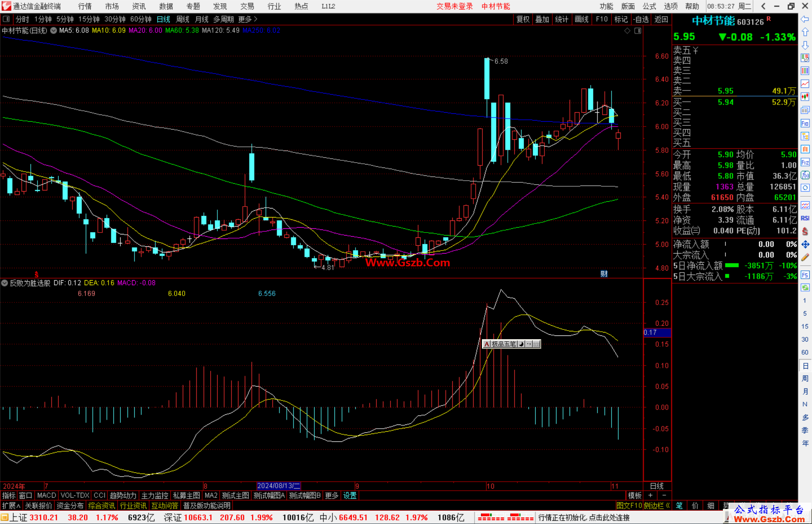Click the green refresh icon in sidebar
The height and width of the screenshot is (524, 812).
[x=805, y=288]
